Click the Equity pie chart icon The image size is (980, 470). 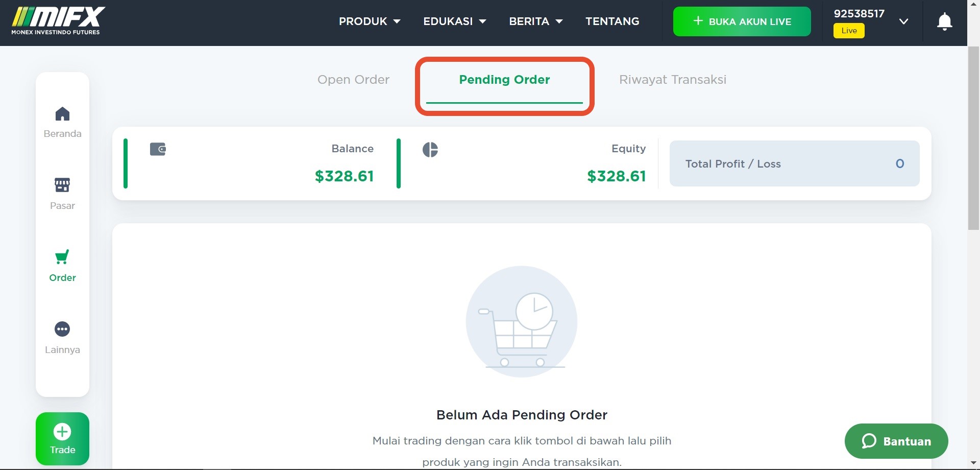pyautogui.click(x=430, y=150)
